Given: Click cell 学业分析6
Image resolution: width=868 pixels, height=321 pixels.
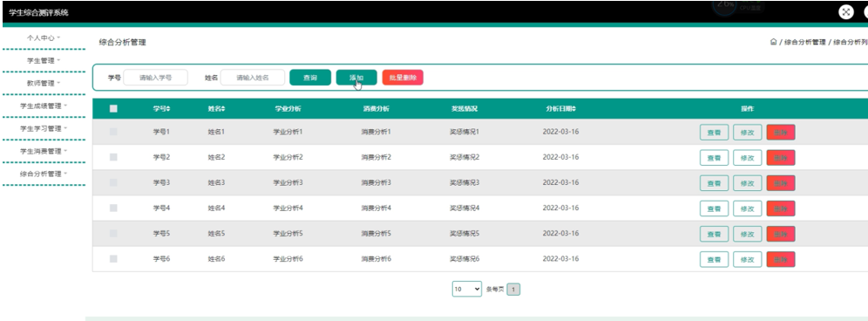Looking at the screenshot, I should tap(288, 258).
